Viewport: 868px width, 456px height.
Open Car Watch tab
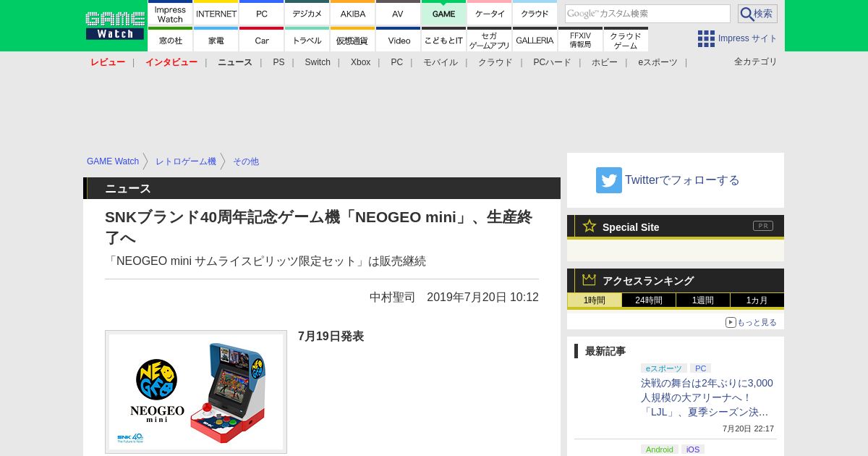(262, 40)
